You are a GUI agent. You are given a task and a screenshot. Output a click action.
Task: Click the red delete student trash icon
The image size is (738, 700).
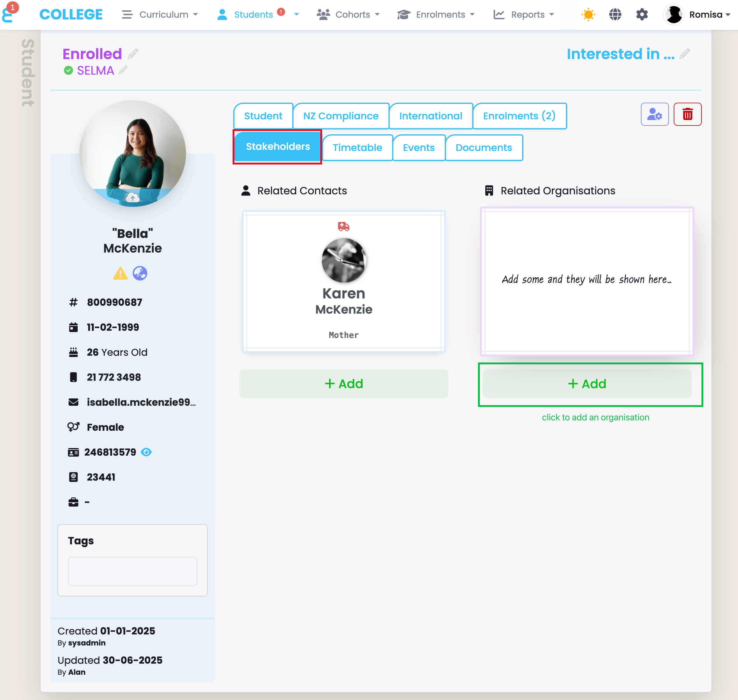click(x=687, y=114)
